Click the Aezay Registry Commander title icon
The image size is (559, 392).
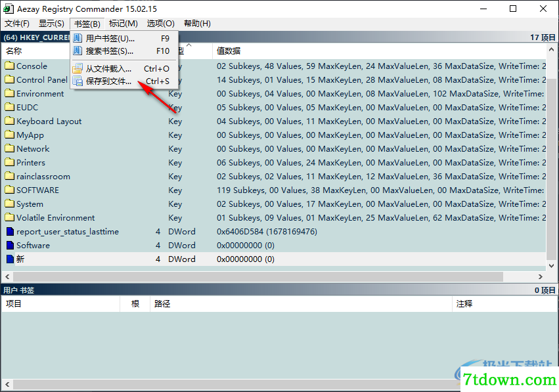coord(8,9)
